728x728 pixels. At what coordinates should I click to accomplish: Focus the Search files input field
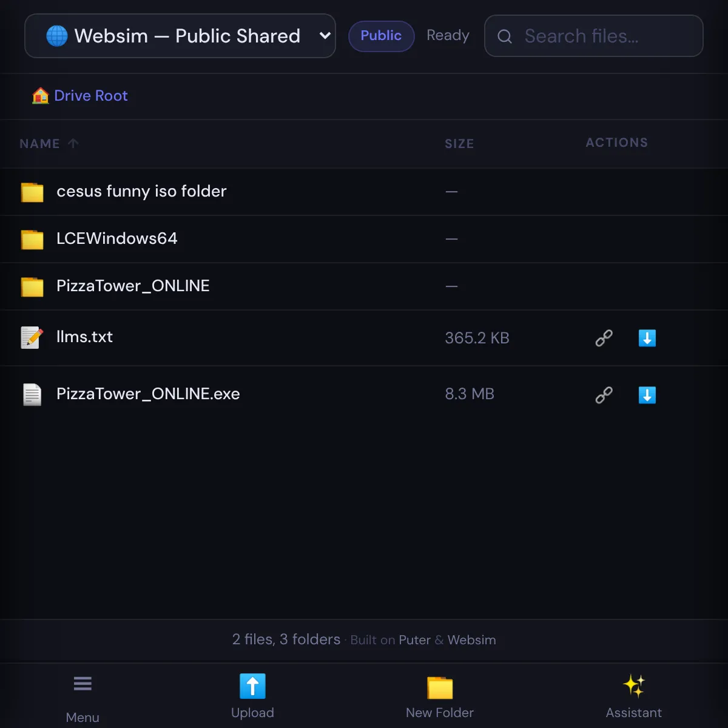pyautogui.click(x=601, y=36)
